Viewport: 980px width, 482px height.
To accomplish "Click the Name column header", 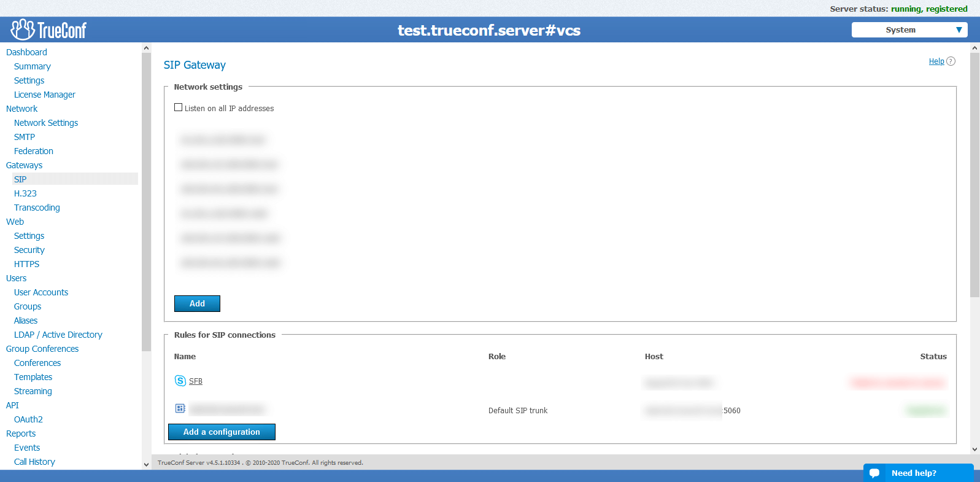I will 185,356.
